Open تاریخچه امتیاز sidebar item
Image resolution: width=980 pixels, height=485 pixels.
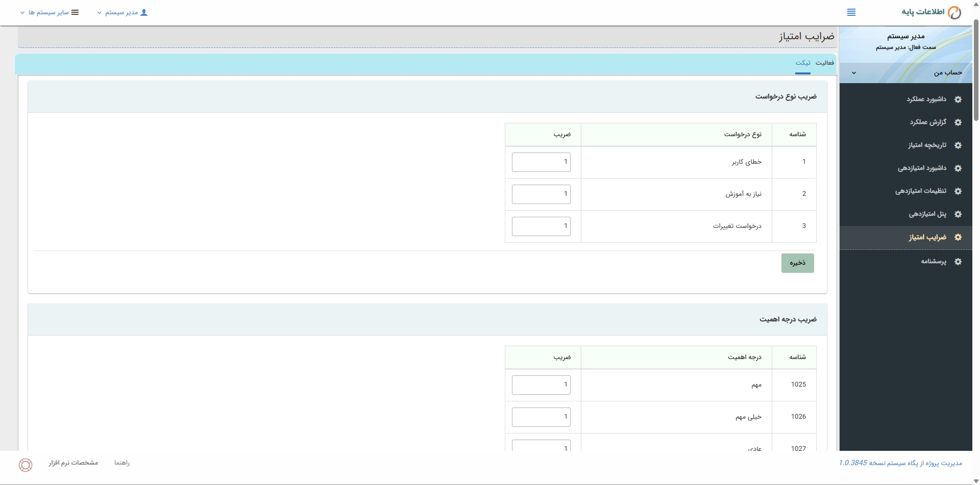pyautogui.click(x=927, y=145)
